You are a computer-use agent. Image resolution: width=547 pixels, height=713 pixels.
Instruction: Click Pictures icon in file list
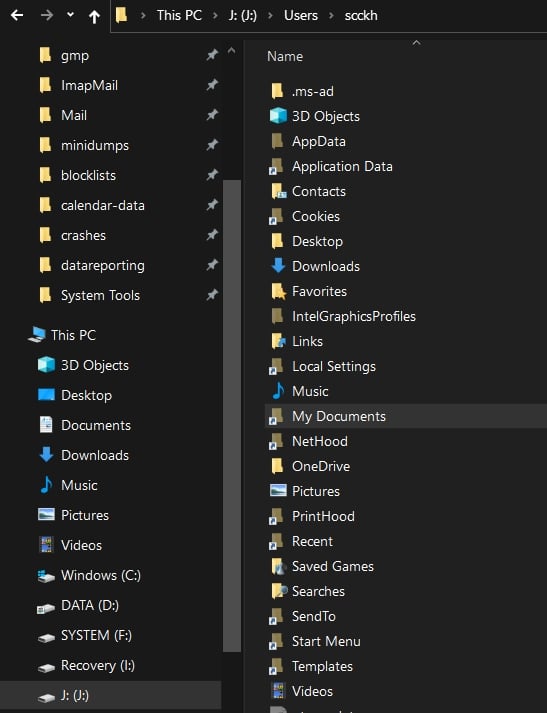(x=278, y=491)
